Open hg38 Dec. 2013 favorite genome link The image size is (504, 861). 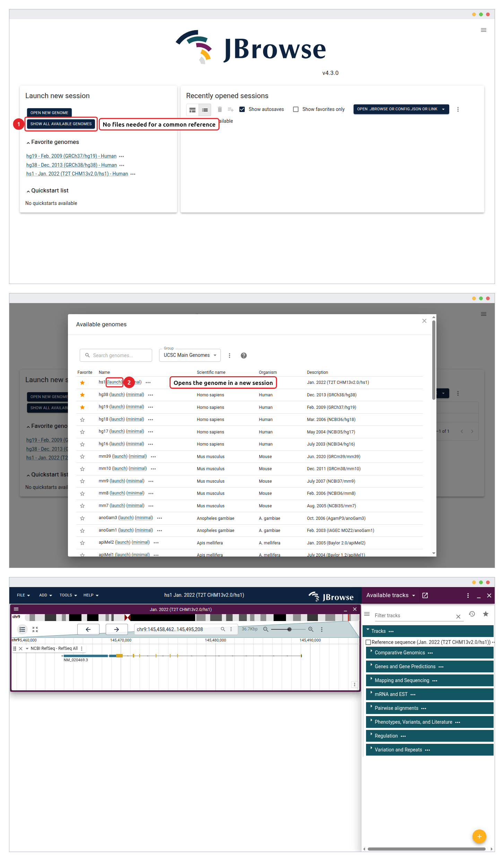pyautogui.click(x=71, y=165)
